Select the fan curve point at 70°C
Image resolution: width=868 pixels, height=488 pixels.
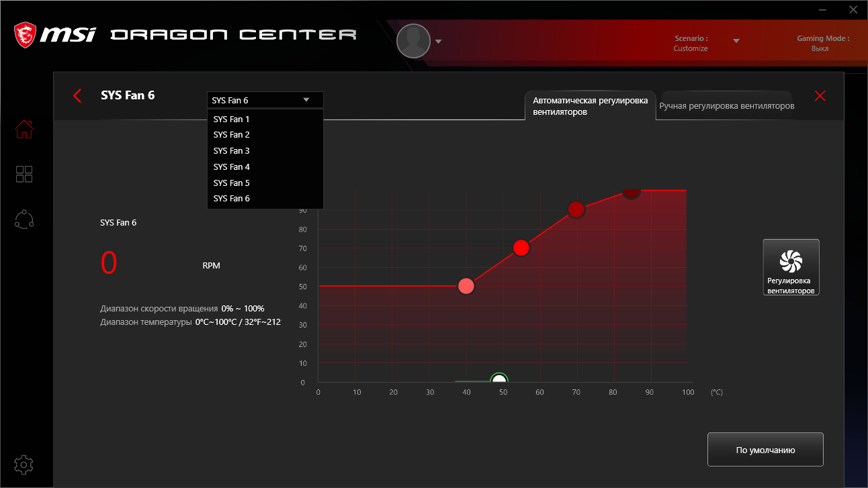576,209
